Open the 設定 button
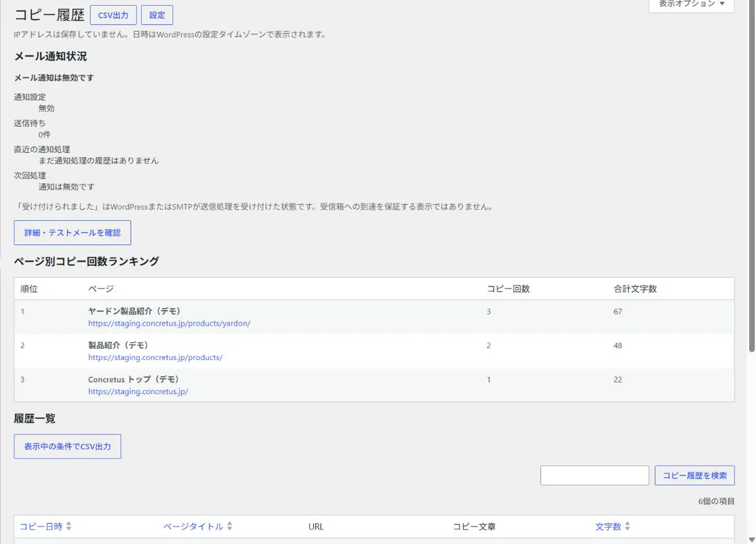The image size is (756, 544). (157, 15)
